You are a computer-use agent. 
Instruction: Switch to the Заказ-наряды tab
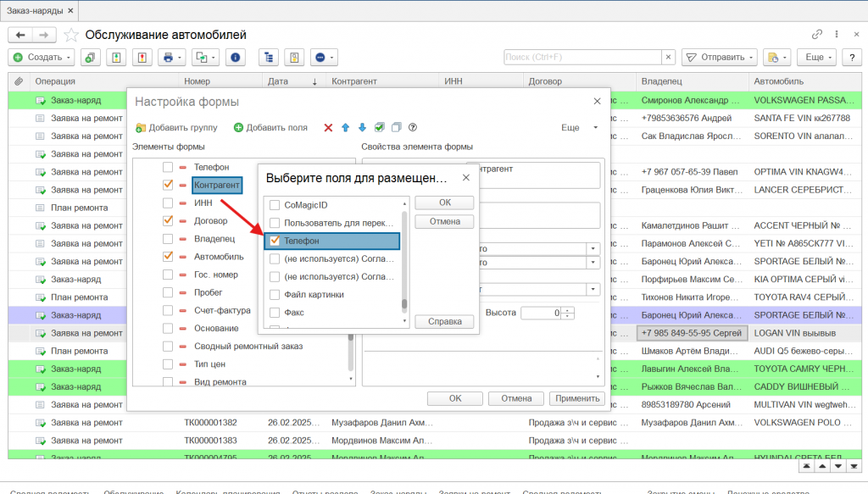35,10
